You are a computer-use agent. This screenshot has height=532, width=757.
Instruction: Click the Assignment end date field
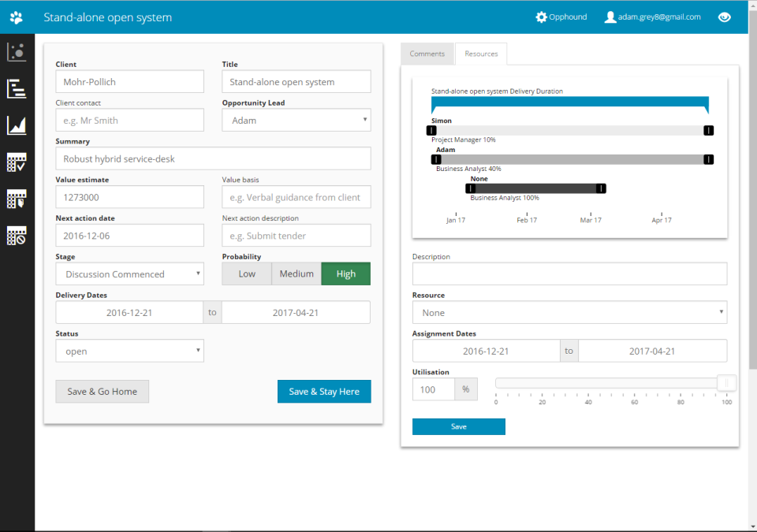click(x=652, y=351)
